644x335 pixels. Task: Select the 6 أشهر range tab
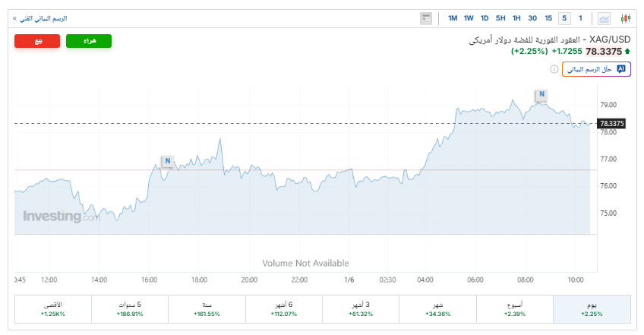pyautogui.click(x=283, y=309)
